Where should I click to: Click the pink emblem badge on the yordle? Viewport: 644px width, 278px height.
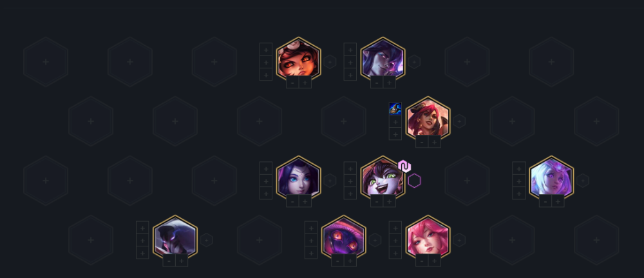point(404,166)
